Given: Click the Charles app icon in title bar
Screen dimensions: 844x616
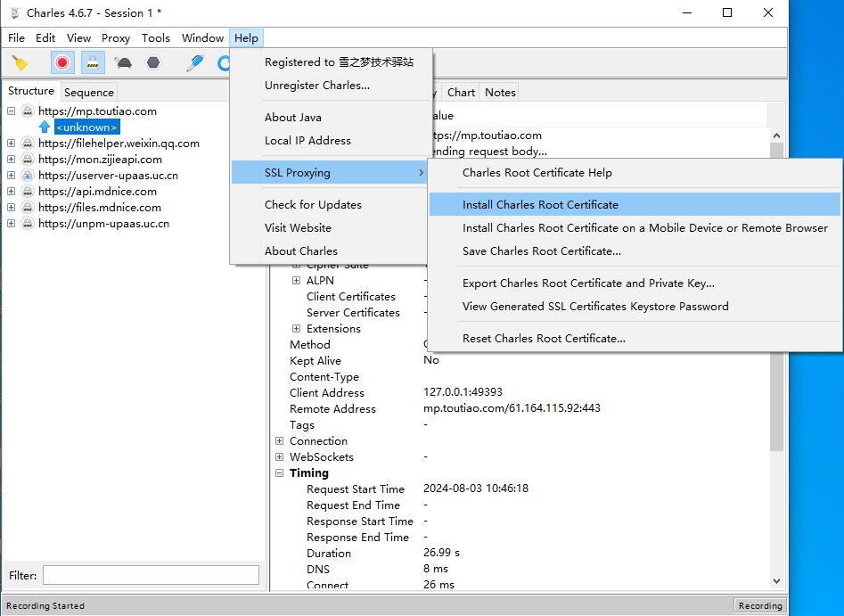Looking at the screenshot, I should point(14,13).
